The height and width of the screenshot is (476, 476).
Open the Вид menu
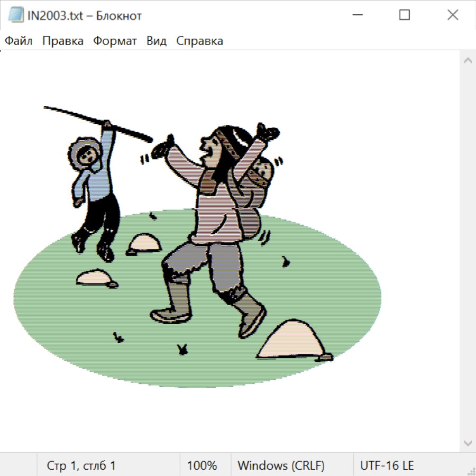pos(156,41)
